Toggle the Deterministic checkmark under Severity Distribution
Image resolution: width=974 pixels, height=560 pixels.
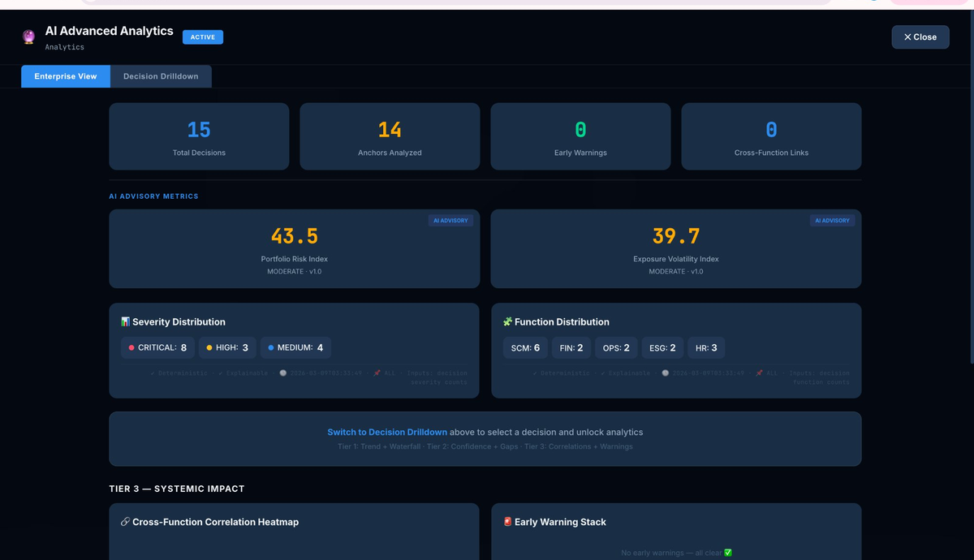(153, 372)
